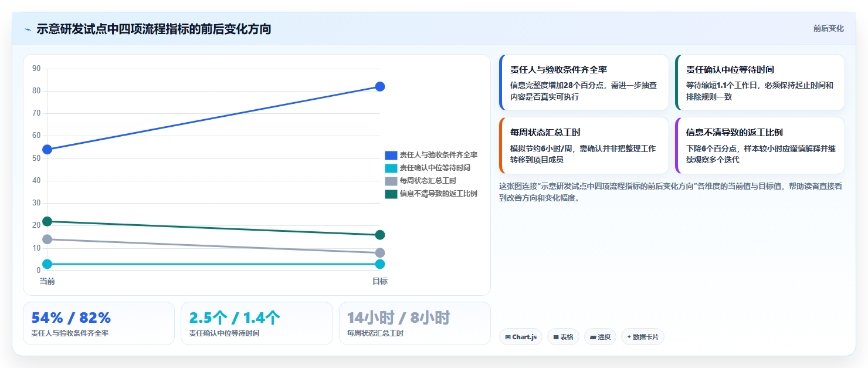Click the 2.5个 / 1.4个 stat card
This screenshot has width=868, height=368.
[257, 323]
